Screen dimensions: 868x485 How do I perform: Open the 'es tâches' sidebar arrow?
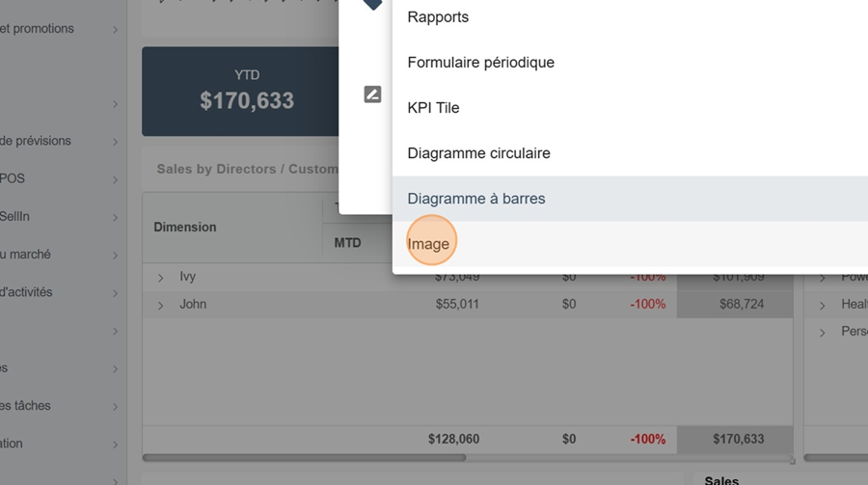point(115,407)
